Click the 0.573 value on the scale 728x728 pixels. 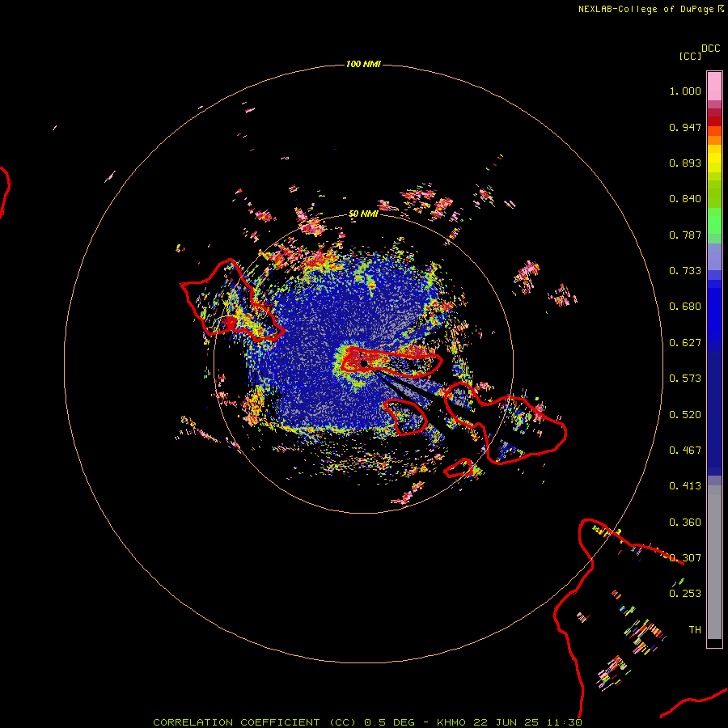tap(685, 379)
